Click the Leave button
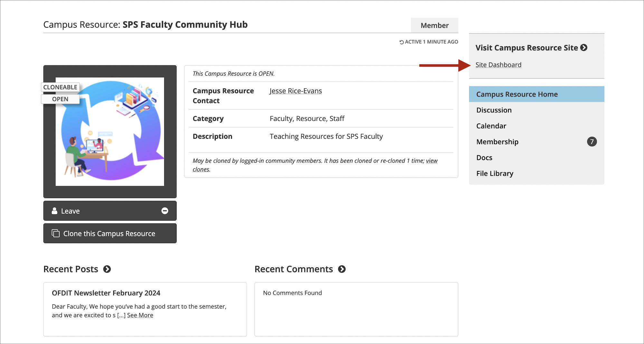 (110, 211)
